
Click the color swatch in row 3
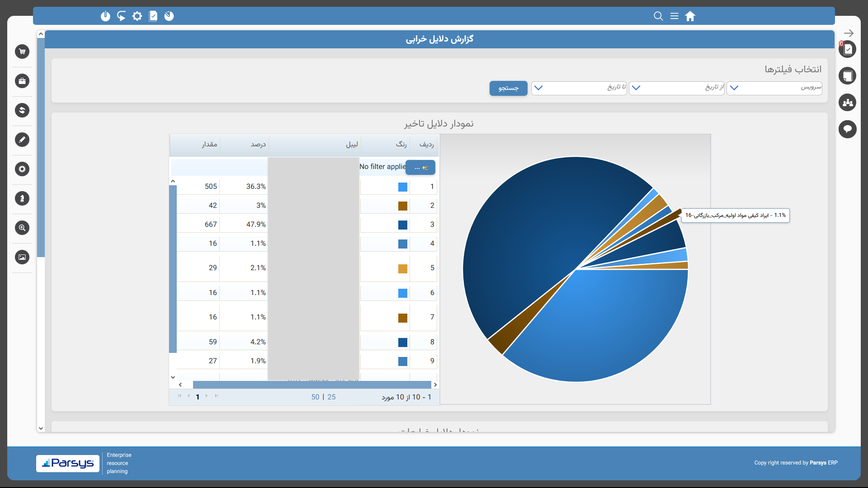(x=403, y=225)
